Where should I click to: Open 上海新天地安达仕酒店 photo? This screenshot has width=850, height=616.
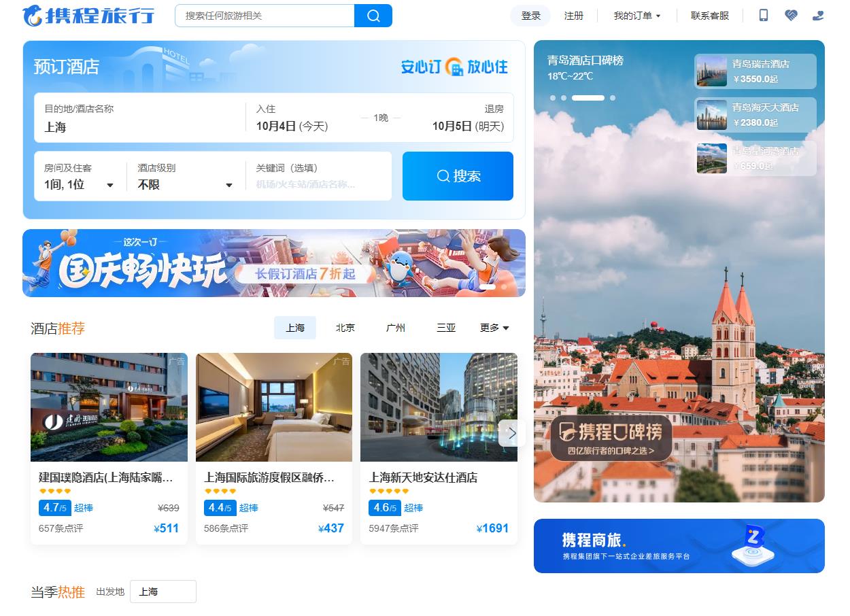(x=439, y=407)
